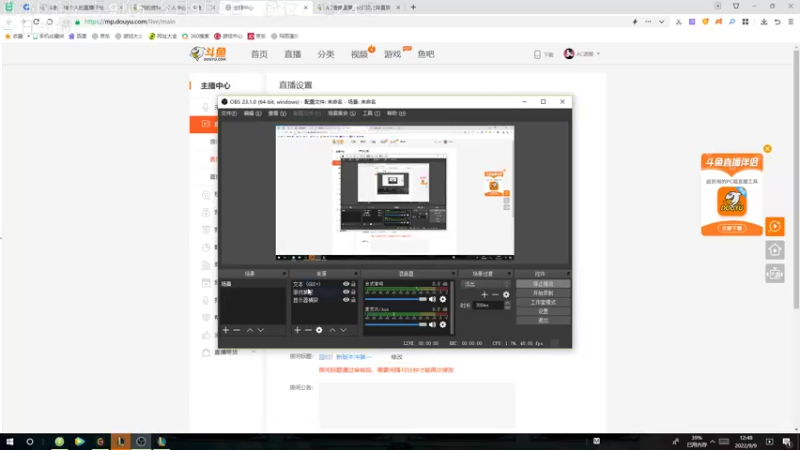Image resolution: width=800 pixels, height=450 pixels.
Task: Open OBS Studio from taskbar
Action: 141,441
